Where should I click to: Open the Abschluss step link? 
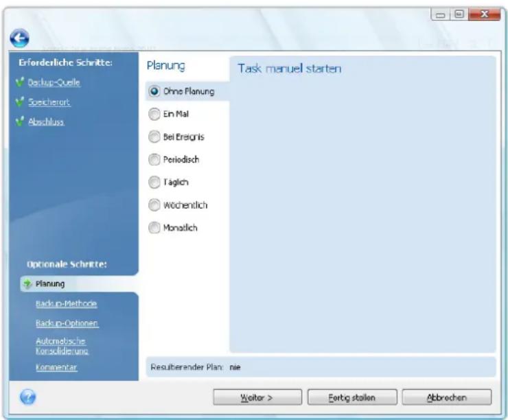(x=46, y=121)
